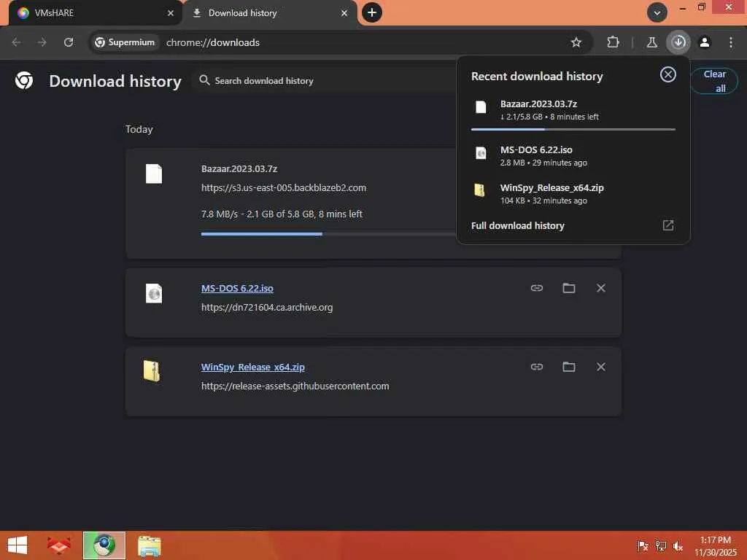The image size is (747, 560).
Task: Click the MS-DOS iso icon in popup
Action: pos(481,153)
